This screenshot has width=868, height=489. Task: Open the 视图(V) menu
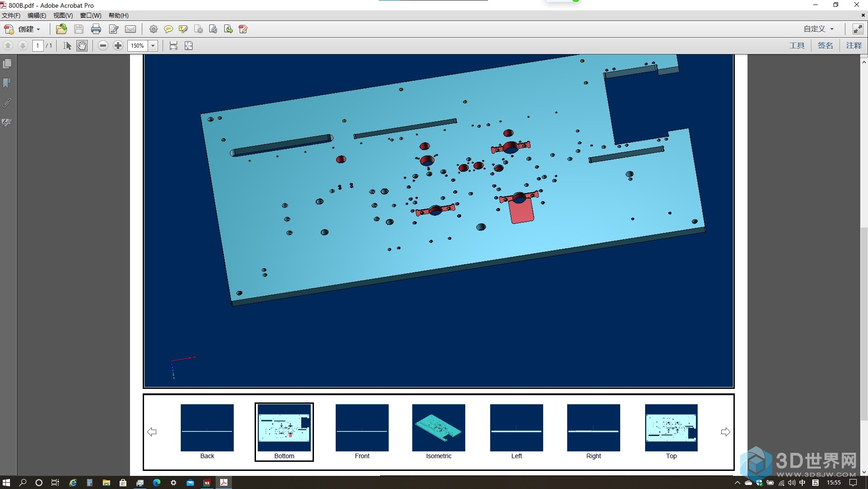coord(63,15)
